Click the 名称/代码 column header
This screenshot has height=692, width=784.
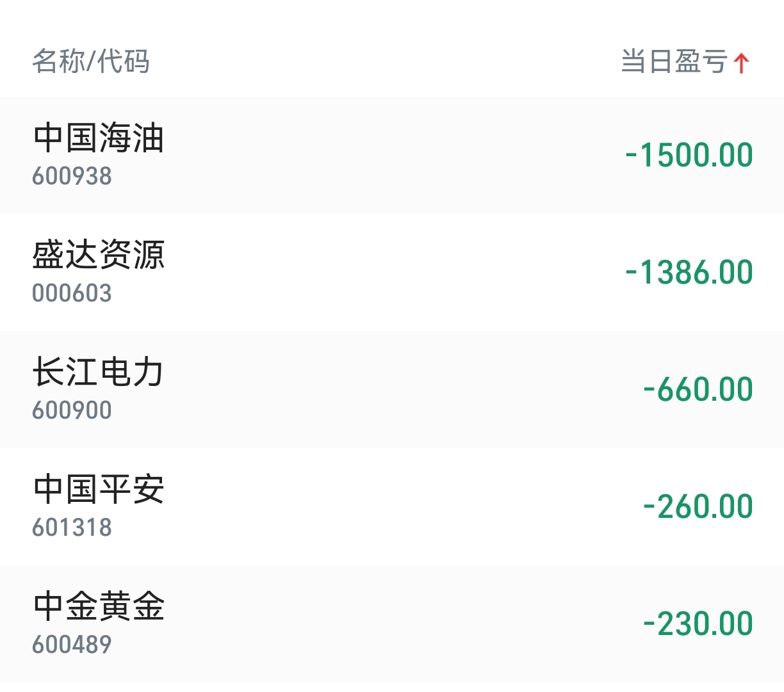tap(91, 61)
